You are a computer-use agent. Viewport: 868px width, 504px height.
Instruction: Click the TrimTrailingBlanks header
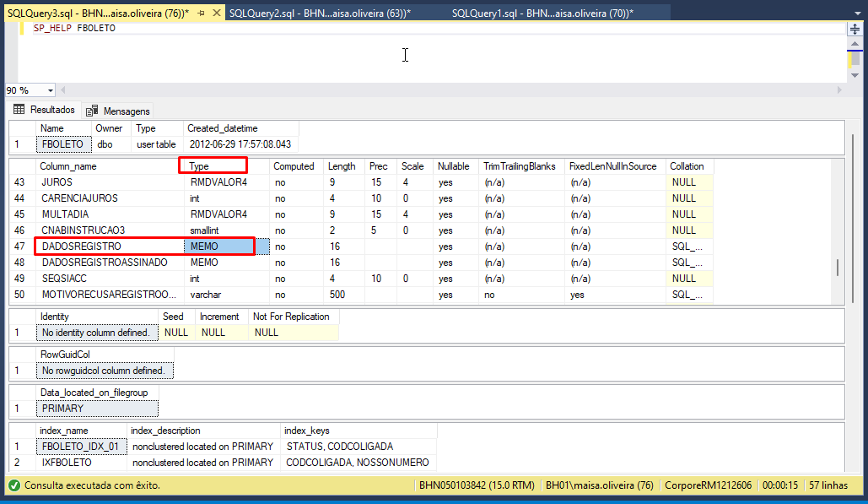[x=520, y=166]
